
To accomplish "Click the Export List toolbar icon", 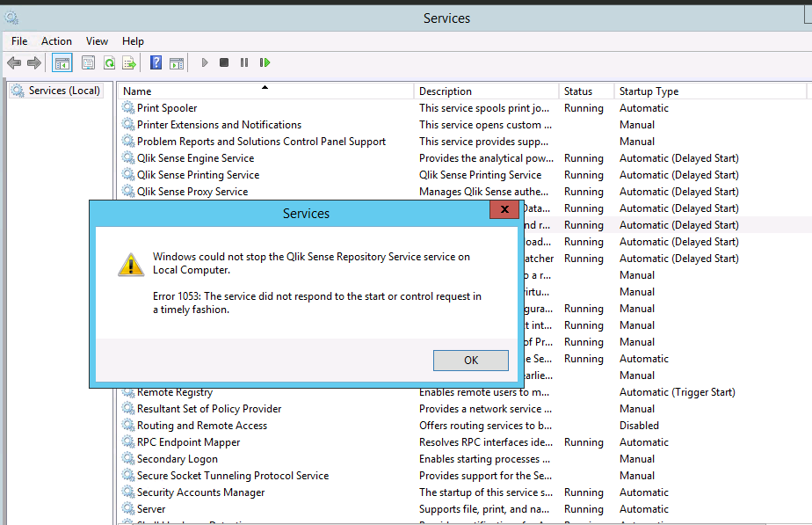I will point(129,62).
